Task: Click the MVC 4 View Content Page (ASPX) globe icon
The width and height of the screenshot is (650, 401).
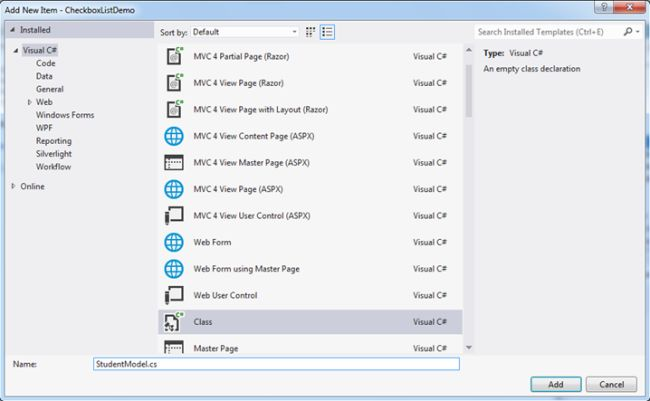Action: point(174,136)
